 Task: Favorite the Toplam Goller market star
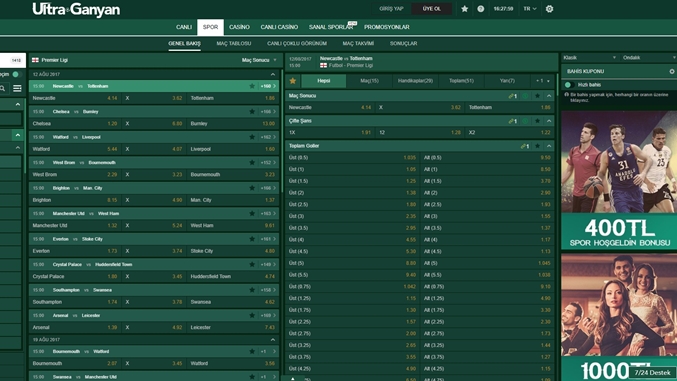tap(538, 146)
